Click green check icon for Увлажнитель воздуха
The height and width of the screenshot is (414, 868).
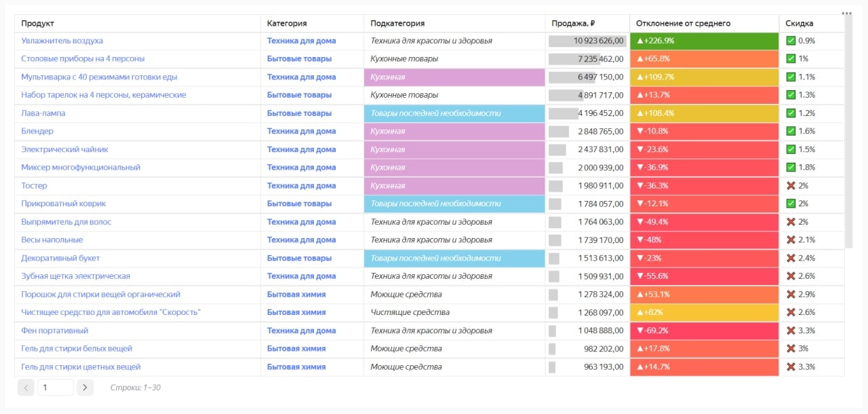(x=791, y=41)
